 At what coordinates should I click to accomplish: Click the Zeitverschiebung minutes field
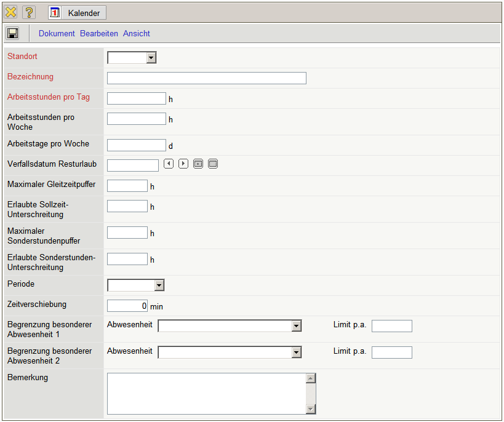pyautogui.click(x=127, y=306)
